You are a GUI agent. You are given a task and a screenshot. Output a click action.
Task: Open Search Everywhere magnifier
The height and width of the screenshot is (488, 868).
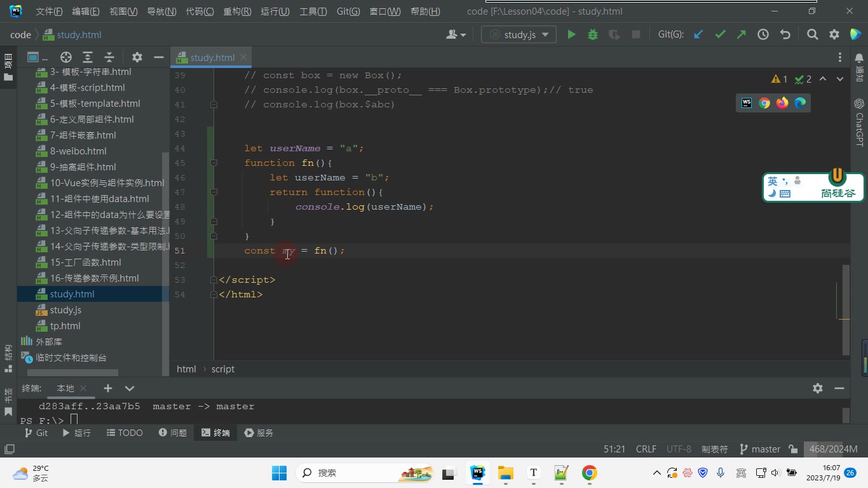pos(812,35)
